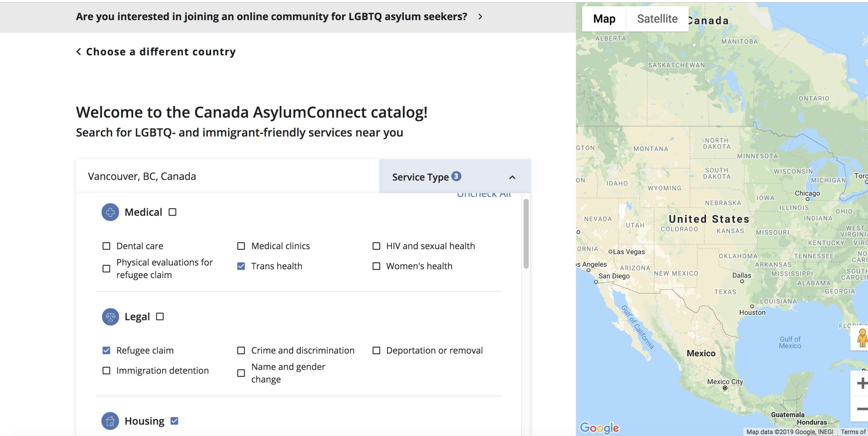Uncheck the Refugee claim checkbox

pyautogui.click(x=107, y=351)
